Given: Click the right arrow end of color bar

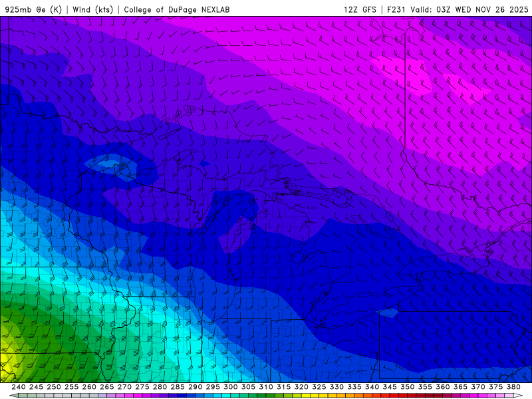Looking at the screenshot, I should click(519, 396).
